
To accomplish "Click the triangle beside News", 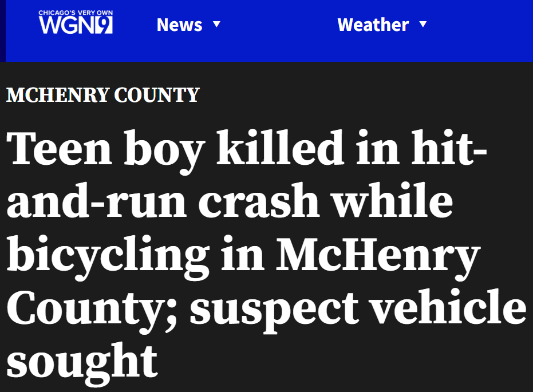I will pos(216,24).
